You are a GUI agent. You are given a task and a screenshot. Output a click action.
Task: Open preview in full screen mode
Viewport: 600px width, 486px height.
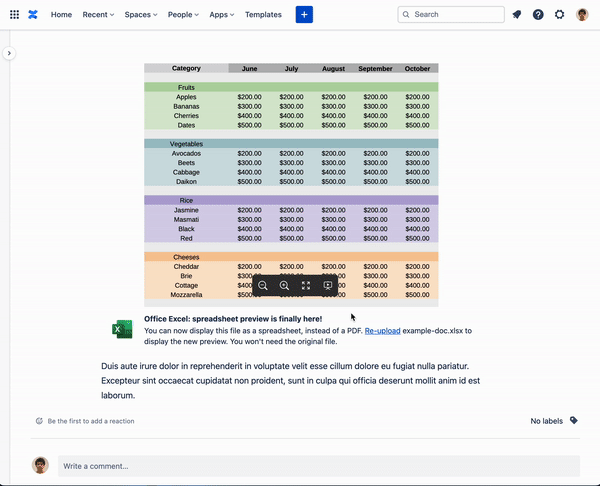tap(306, 285)
